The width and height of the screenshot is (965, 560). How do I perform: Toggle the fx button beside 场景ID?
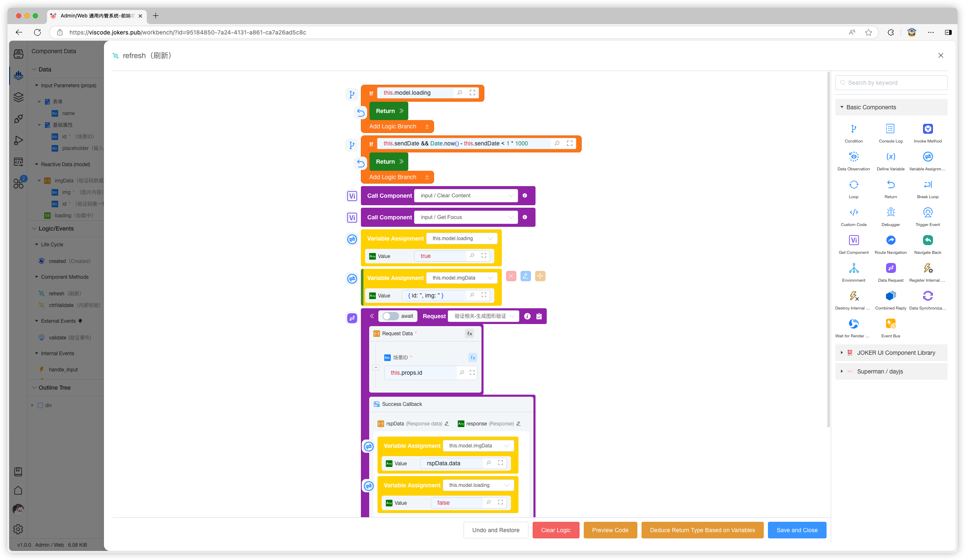[x=472, y=358]
